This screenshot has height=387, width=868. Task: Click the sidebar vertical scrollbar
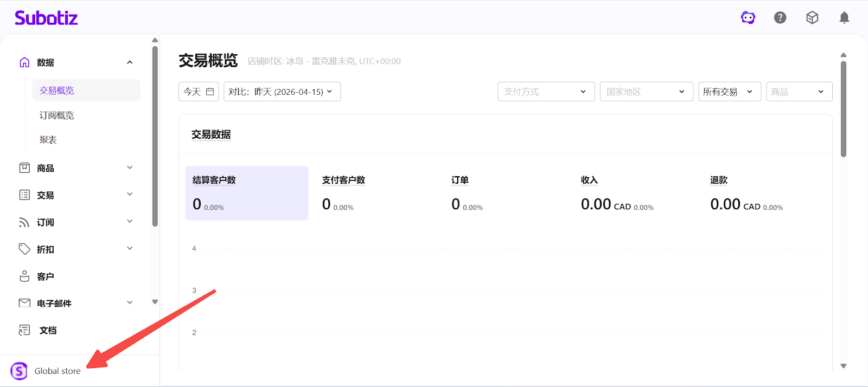click(155, 136)
